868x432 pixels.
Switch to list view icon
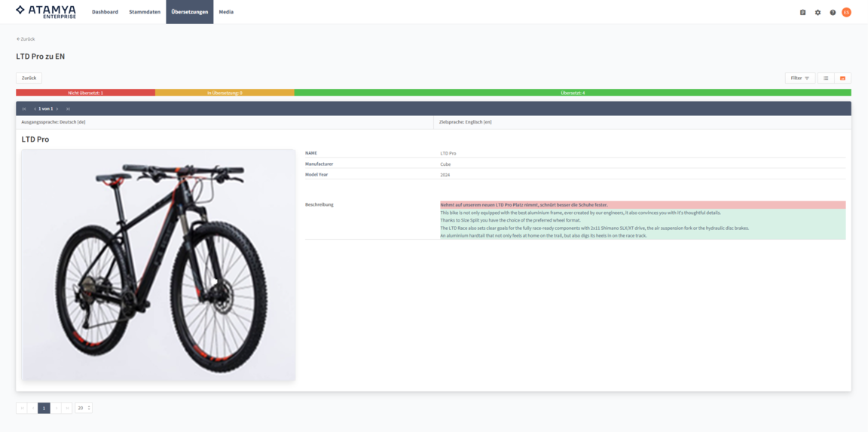(826, 78)
